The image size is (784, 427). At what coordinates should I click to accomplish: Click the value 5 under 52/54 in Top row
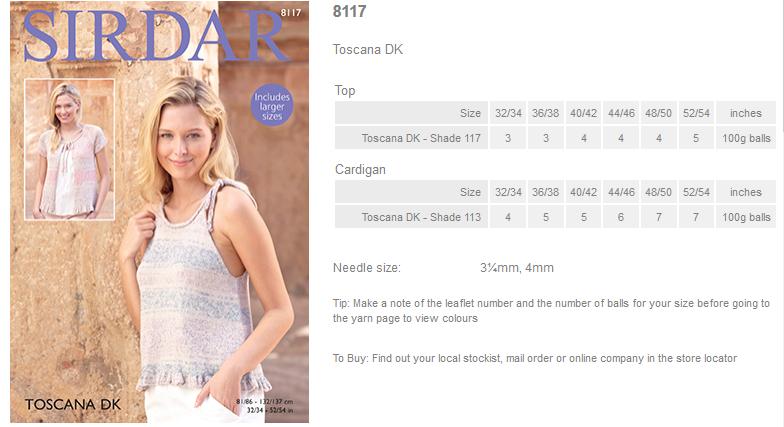coord(696,138)
